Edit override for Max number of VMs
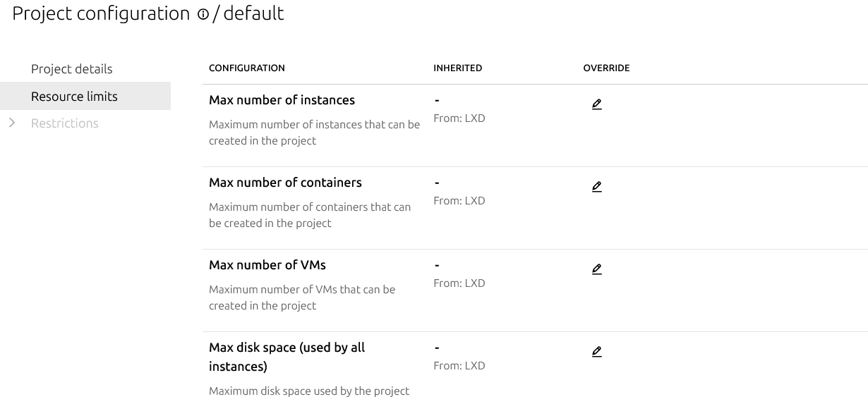 tap(597, 269)
